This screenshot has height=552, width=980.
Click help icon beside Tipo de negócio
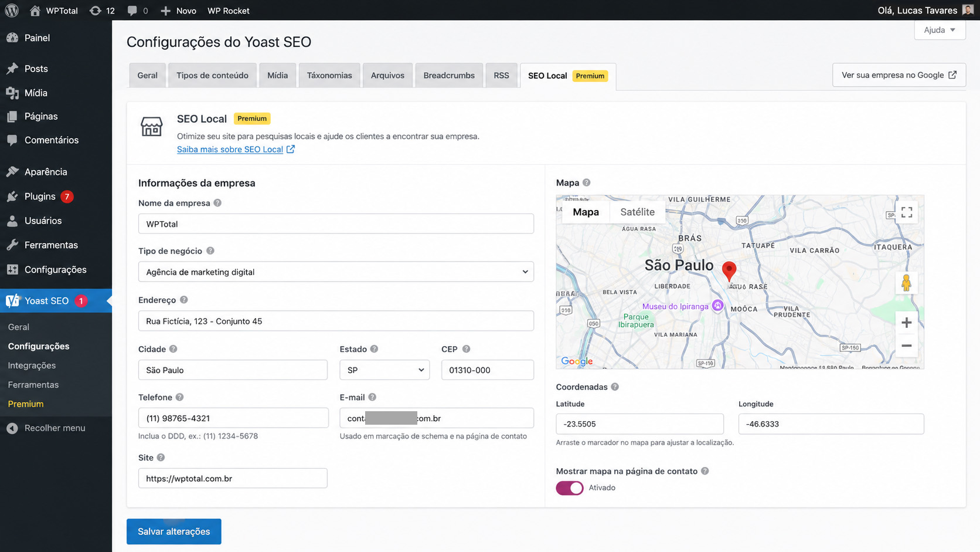[x=210, y=250]
